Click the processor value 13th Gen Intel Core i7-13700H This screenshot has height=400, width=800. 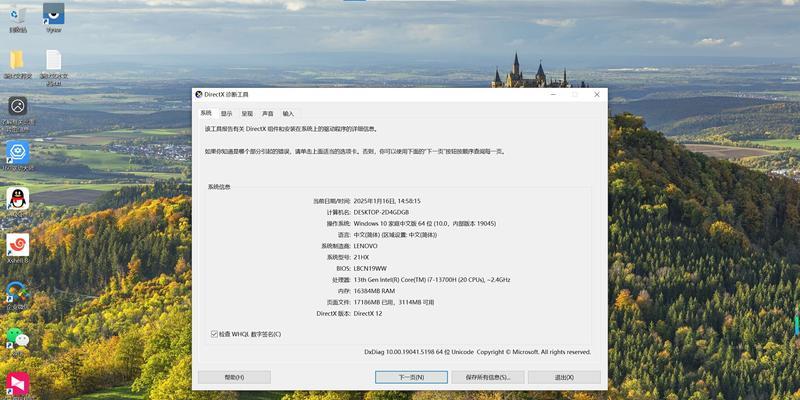[432, 280]
